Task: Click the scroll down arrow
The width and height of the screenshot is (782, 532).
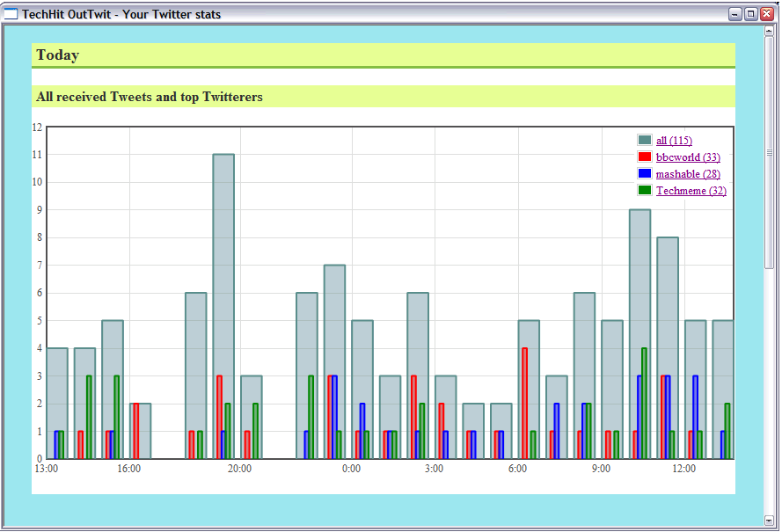Action: [x=769, y=520]
